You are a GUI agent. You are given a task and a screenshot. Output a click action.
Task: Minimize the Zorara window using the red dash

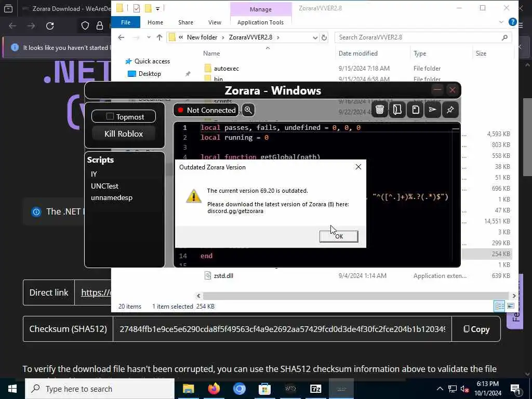437,90
